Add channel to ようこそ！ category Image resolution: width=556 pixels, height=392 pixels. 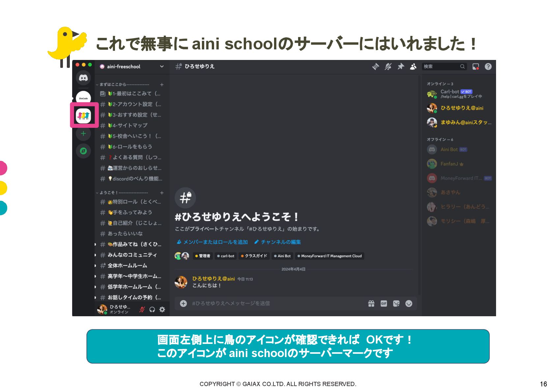(x=162, y=193)
